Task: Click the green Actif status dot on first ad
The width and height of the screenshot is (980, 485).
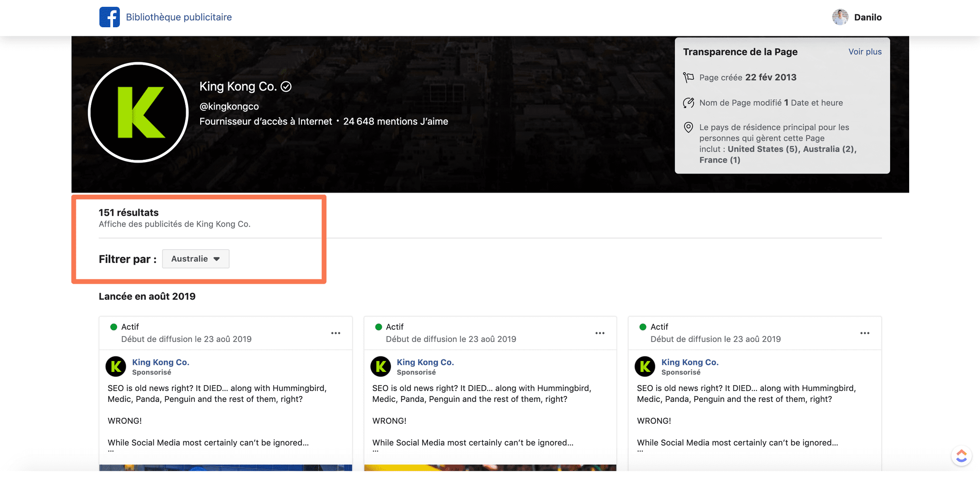Action: tap(114, 327)
